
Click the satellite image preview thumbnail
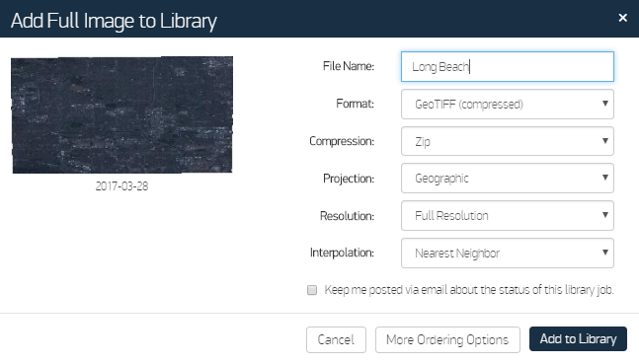pyautogui.click(x=121, y=114)
